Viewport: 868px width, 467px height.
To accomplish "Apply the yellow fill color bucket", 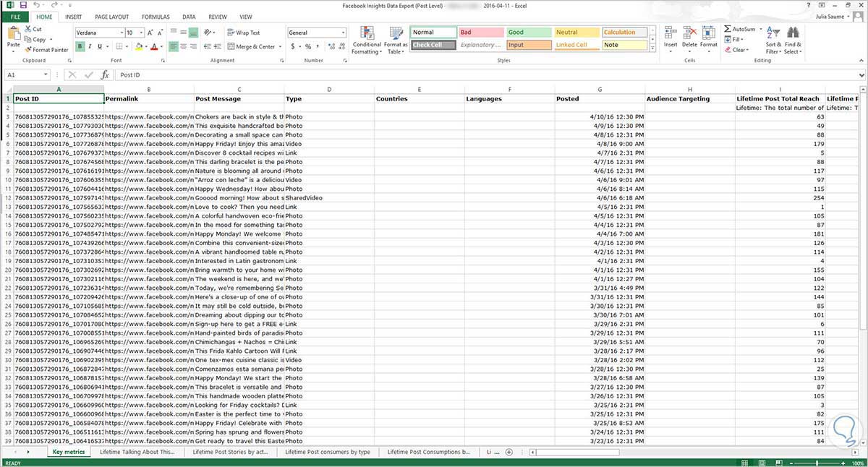I will pyautogui.click(x=138, y=47).
